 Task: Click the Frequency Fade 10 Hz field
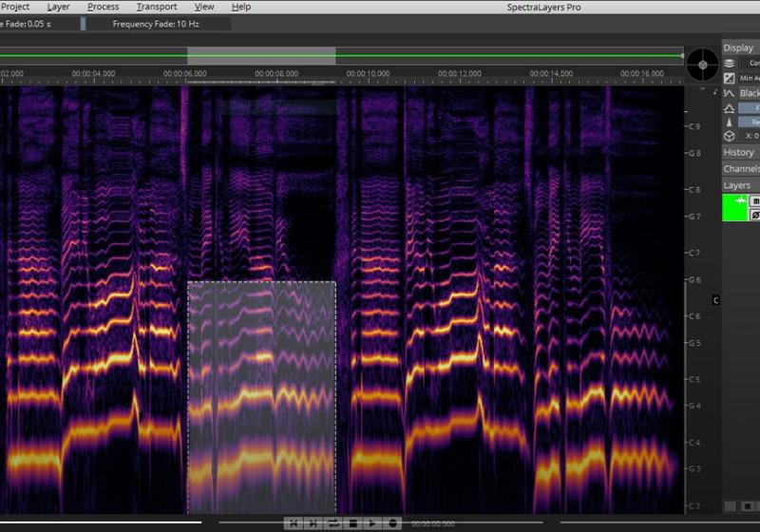pyautogui.click(x=157, y=23)
